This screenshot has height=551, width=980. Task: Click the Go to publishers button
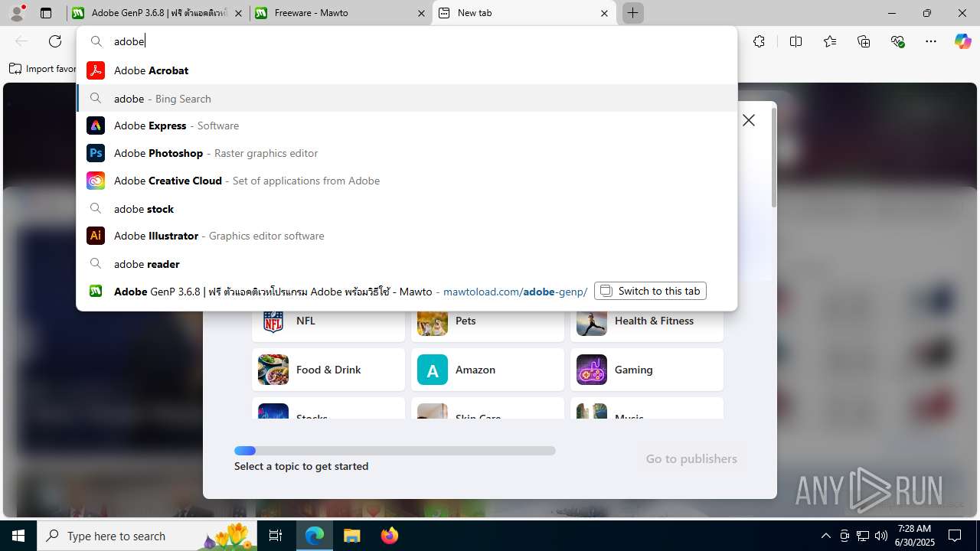tap(691, 459)
